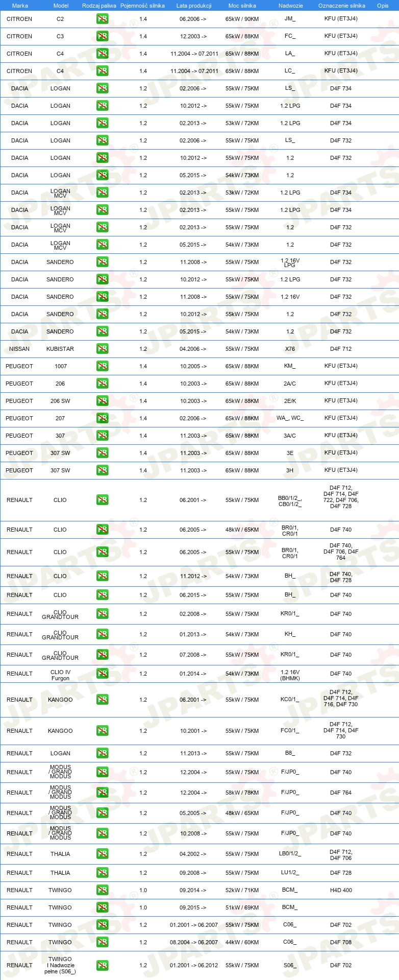Select the 44kW / 60KM power cell

pyautogui.click(x=242, y=942)
